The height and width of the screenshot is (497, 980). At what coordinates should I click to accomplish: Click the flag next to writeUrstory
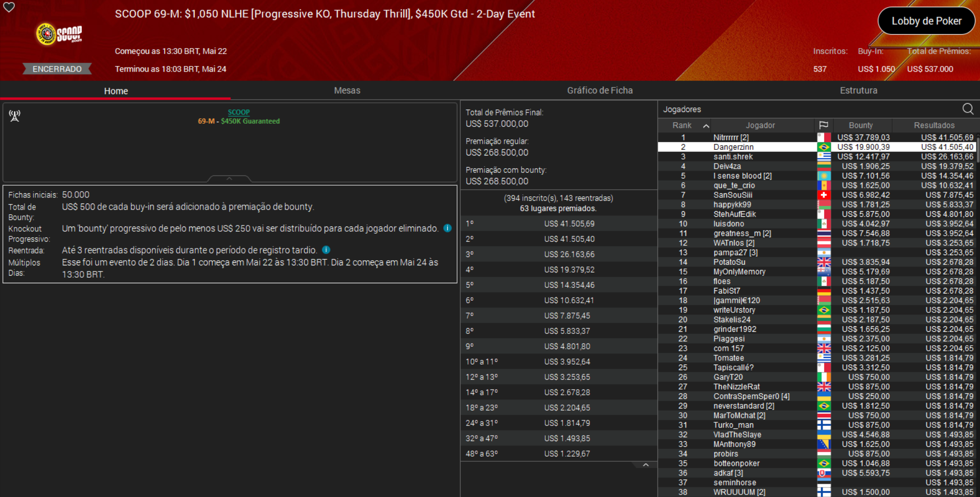point(824,310)
